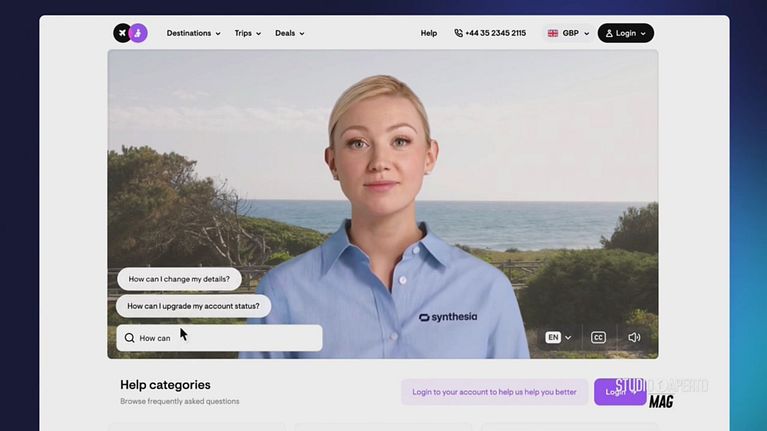Open the black Login menu in header
Screen dimensions: 767x431
(x=626, y=33)
